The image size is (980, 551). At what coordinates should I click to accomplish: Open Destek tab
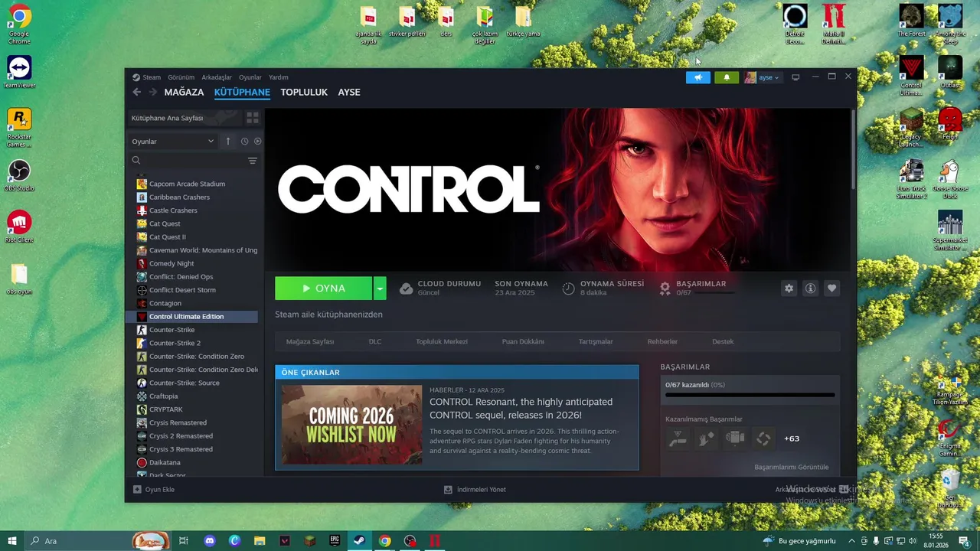pos(723,341)
